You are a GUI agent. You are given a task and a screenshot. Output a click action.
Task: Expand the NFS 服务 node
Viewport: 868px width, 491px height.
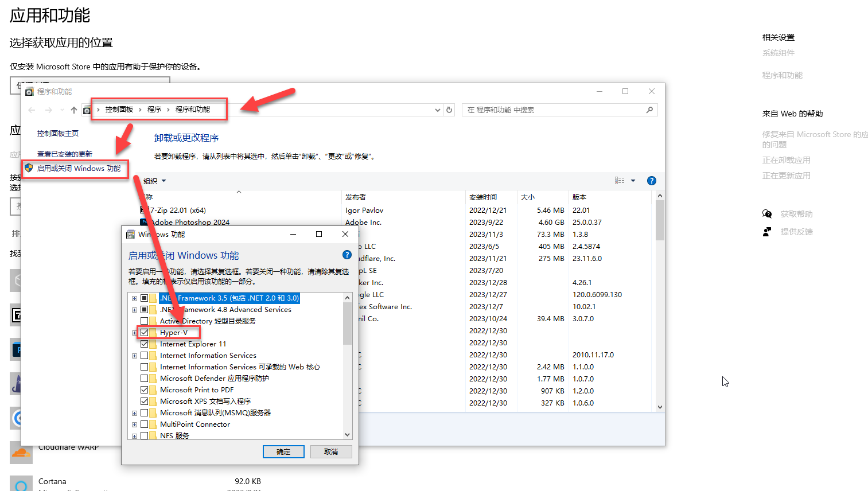[134, 436]
